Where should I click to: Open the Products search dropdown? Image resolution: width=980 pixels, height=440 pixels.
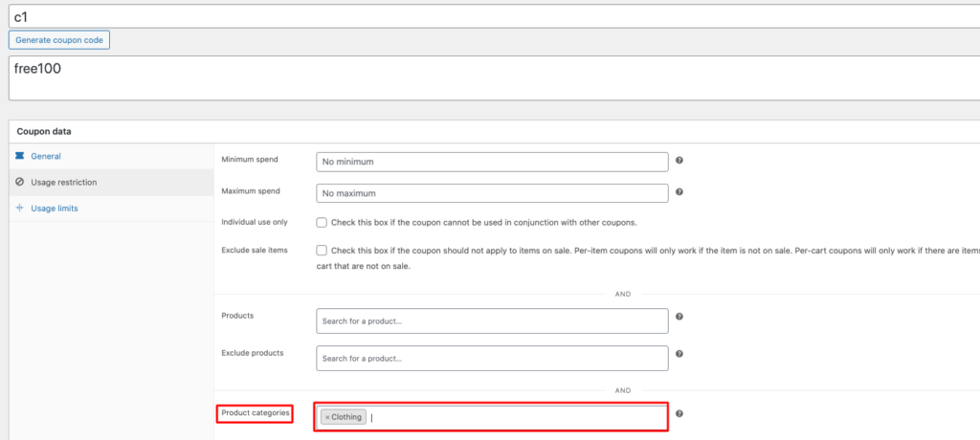tap(491, 320)
